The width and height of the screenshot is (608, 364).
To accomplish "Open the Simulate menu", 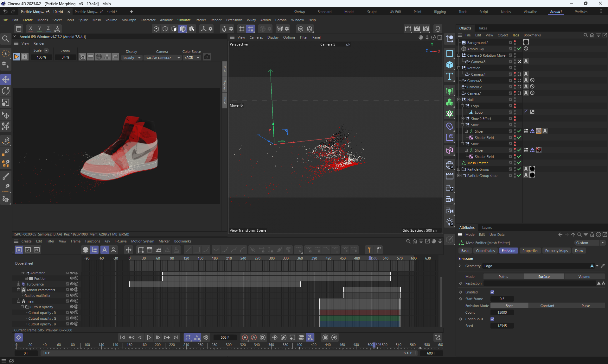I will coord(184,20).
